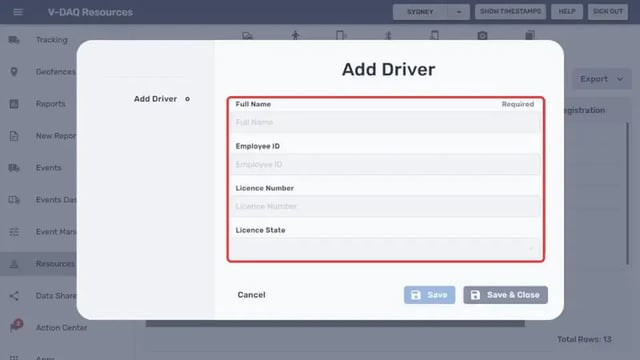
Task: Select the vehicles tab icon in background
Action: 247,36
